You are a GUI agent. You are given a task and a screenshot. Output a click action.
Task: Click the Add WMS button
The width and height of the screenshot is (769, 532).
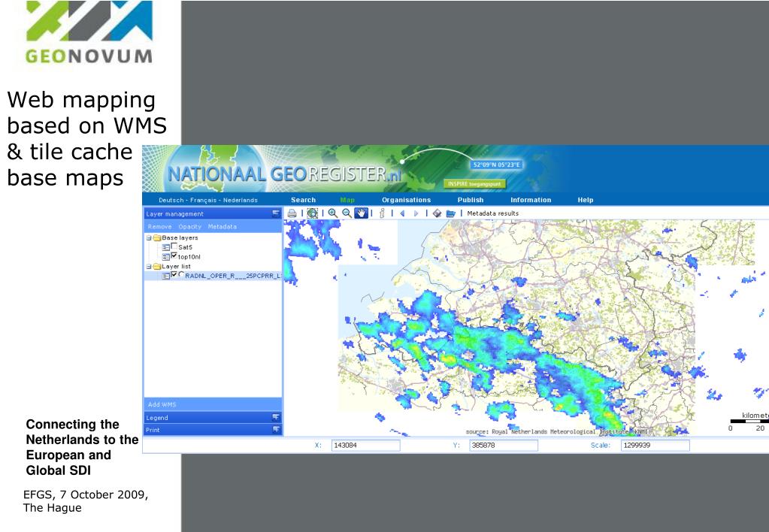pos(162,404)
